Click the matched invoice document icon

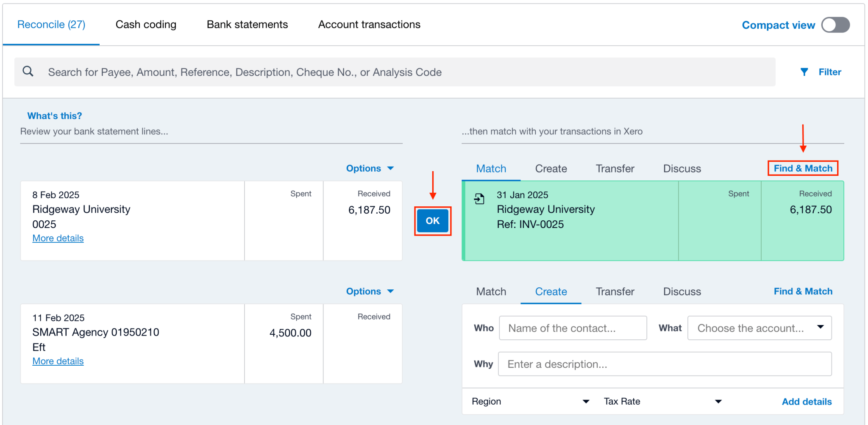(479, 198)
